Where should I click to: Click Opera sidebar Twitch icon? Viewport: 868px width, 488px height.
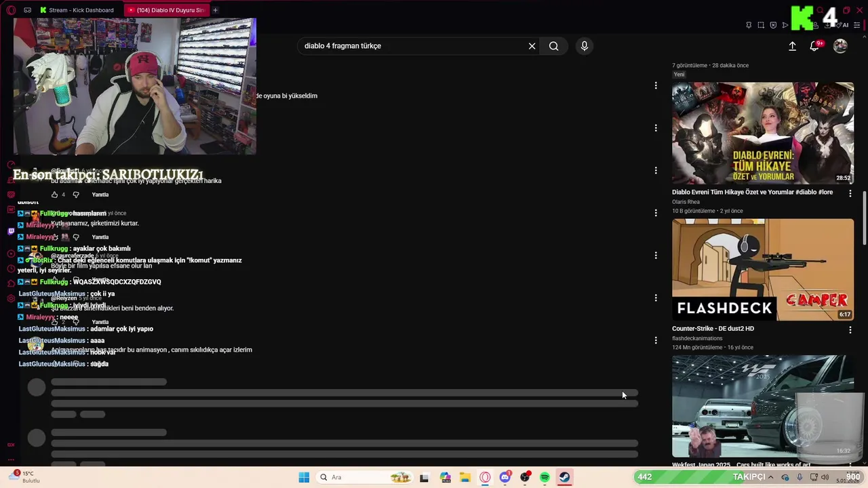click(x=11, y=231)
